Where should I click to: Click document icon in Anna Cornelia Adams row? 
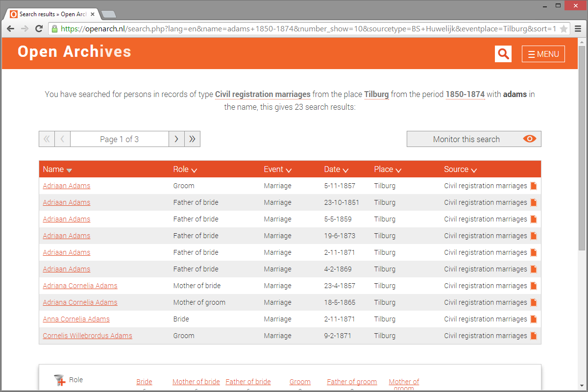point(534,319)
